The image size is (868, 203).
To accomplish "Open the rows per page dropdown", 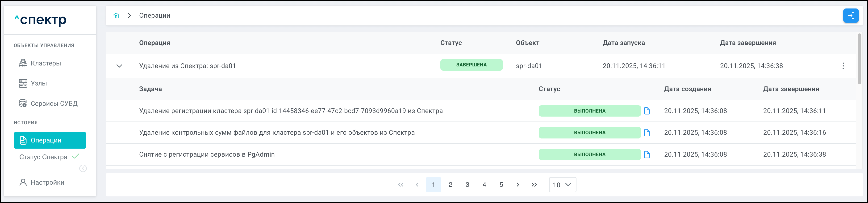I will pyautogui.click(x=562, y=184).
